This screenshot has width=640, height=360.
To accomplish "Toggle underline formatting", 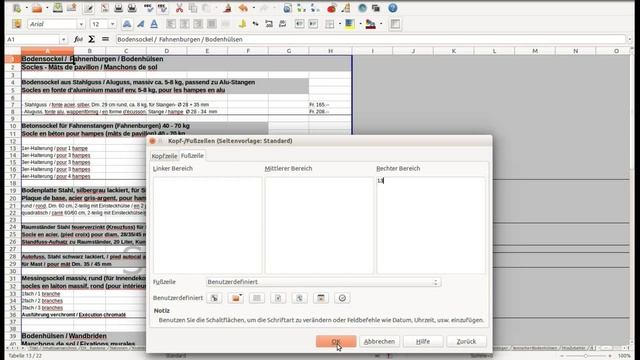I will pos(154,24).
